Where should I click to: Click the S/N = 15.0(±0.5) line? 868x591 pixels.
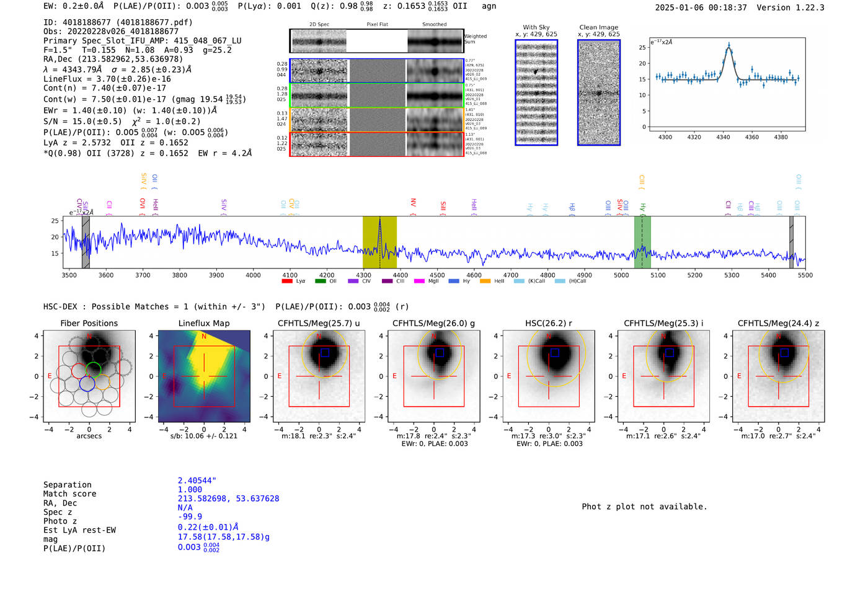pos(122,122)
